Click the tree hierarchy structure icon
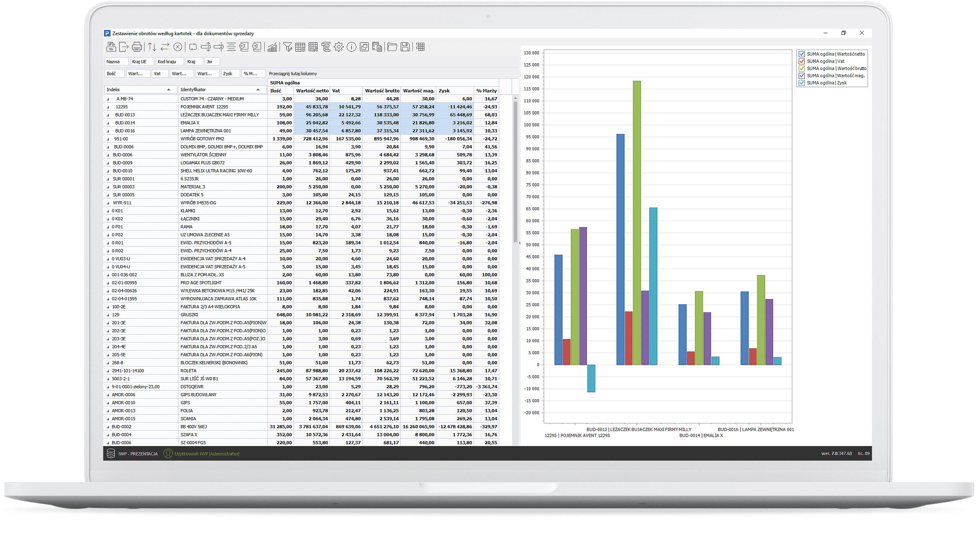The image size is (980, 533). pyautogui.click(x=326, y=47)
